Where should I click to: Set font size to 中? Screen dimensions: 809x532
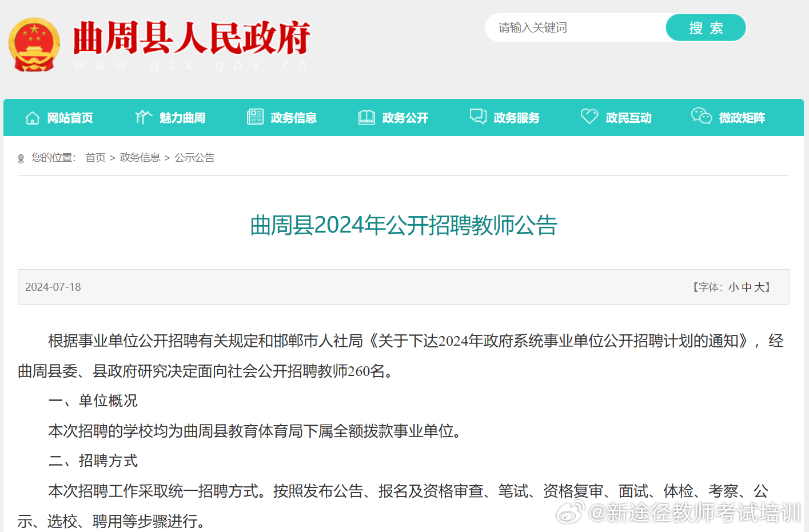[x=747, y=287]
